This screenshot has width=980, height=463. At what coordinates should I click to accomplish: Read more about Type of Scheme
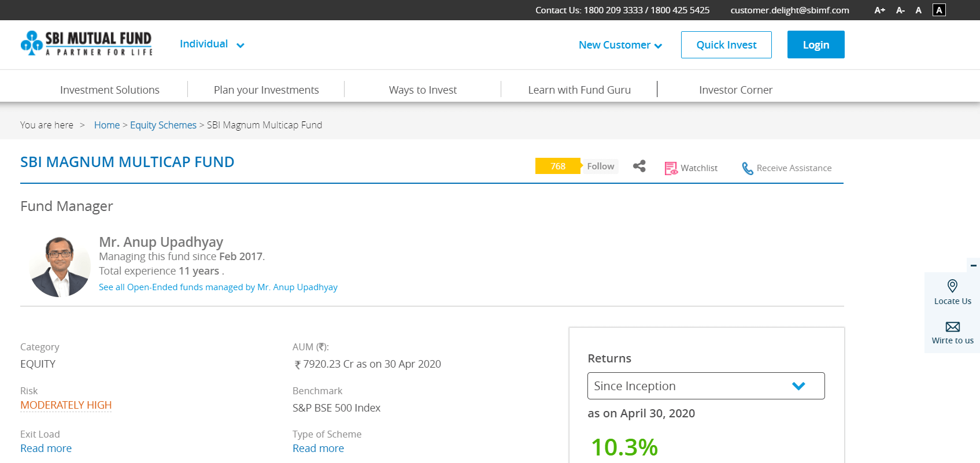[318, 449]
